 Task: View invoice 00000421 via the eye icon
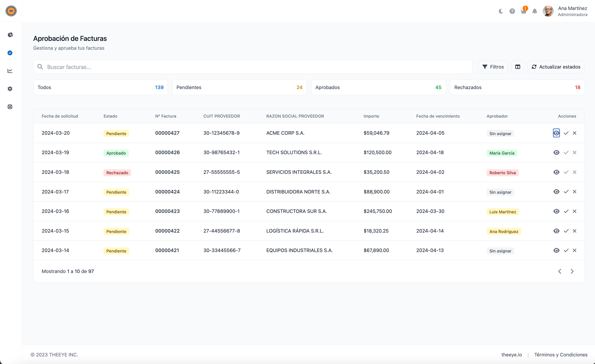coord(556,250)
